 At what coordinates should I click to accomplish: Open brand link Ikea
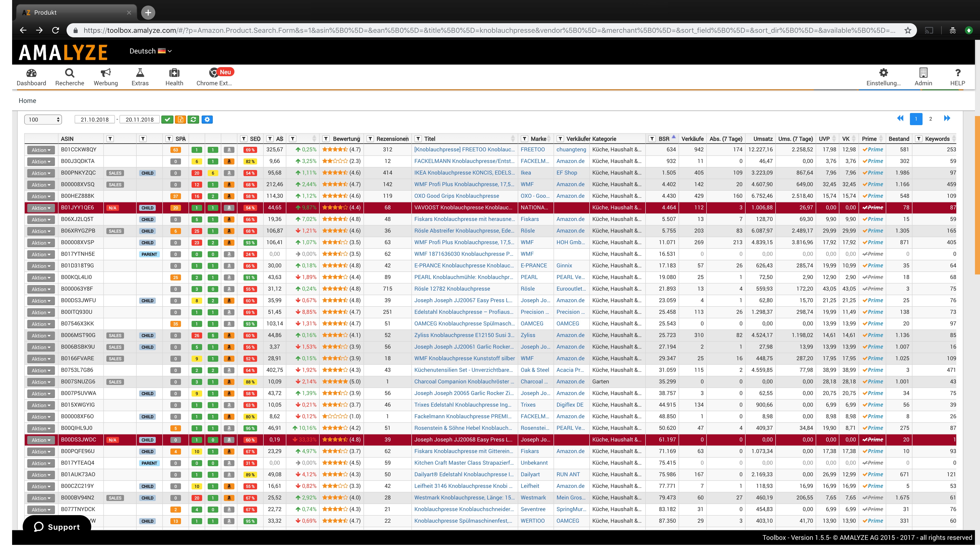coord(526,173)
